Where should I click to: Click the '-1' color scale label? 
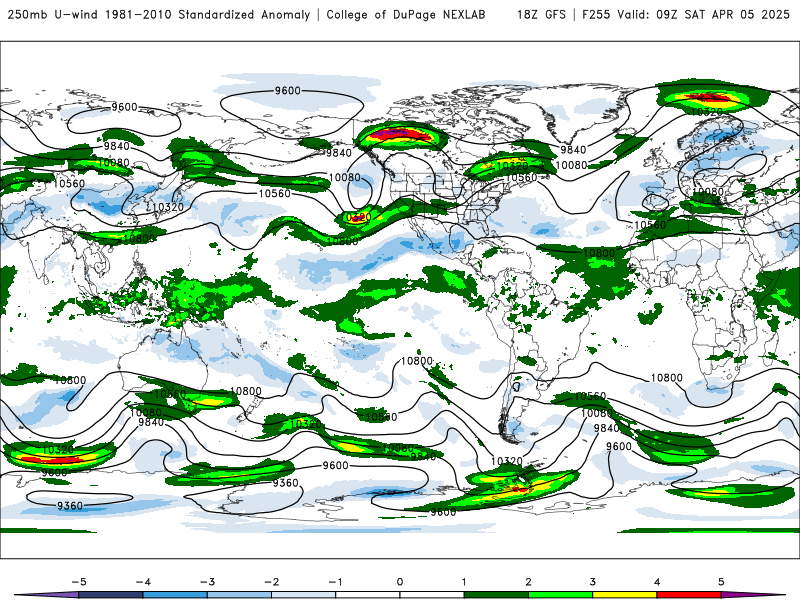335,582
